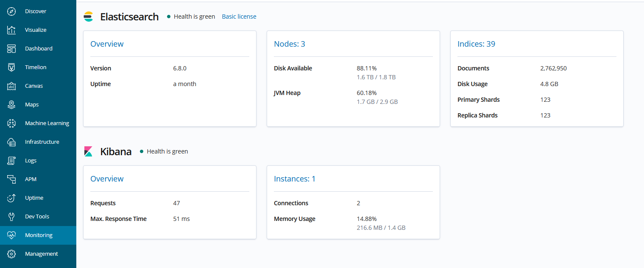Open Elasticsearch Overview link

click(107, 44)
